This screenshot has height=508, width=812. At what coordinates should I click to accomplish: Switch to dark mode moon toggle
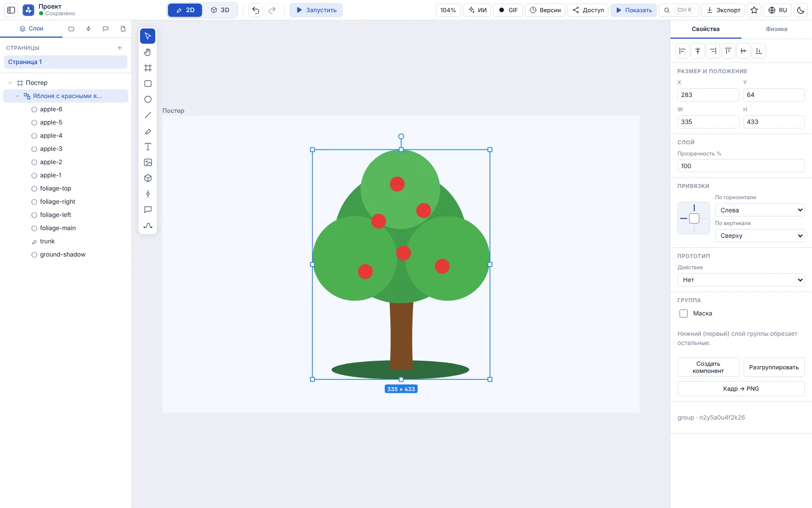[x=800, y=10]
